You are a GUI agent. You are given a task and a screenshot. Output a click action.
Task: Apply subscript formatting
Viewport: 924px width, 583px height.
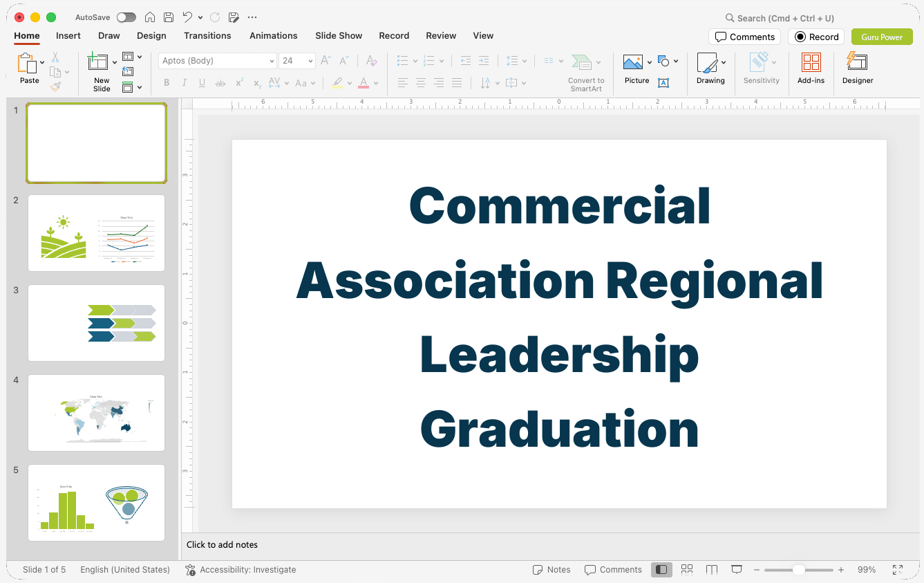(257, 83)
